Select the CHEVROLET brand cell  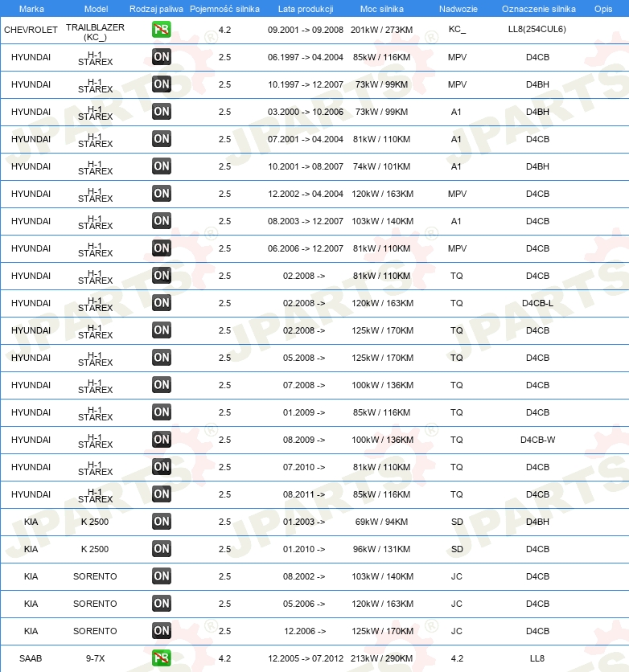31,30
